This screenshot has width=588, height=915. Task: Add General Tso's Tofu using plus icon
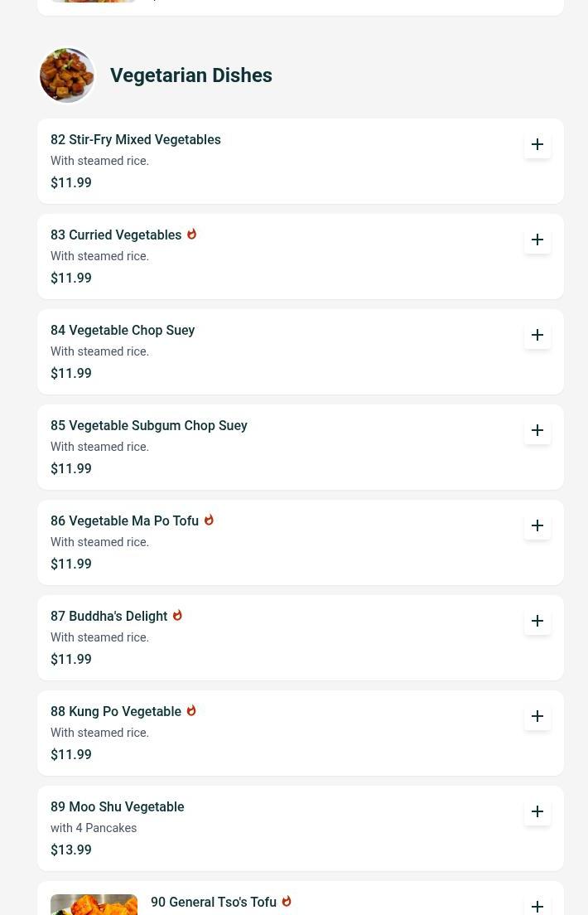[537, 906]
